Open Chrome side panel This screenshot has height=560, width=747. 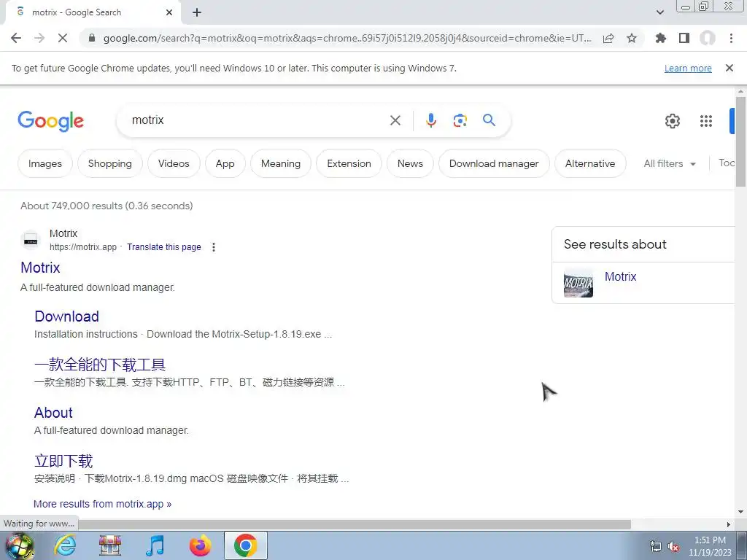click(x=684, y=38)
